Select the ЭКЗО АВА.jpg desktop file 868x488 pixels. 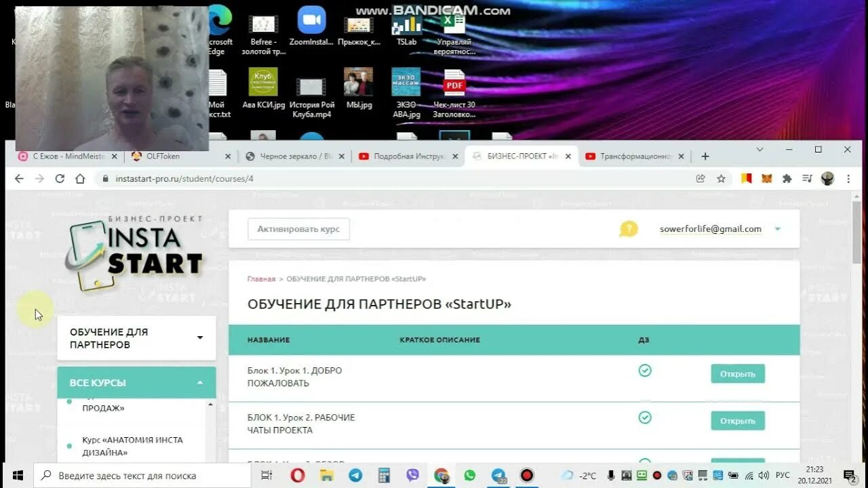(406, 93)
